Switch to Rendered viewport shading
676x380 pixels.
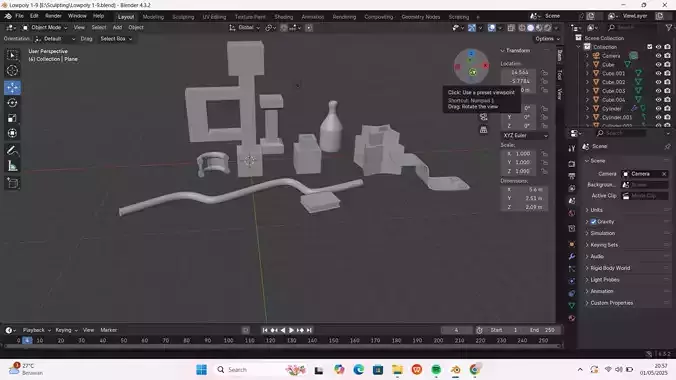click(x=548, y=28)
